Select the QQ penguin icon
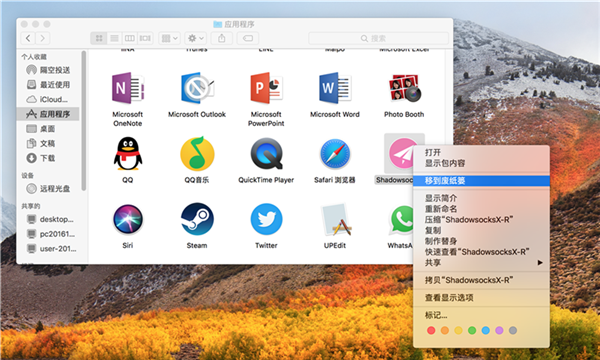Image resolution: width=600 pixels, height=360 pixels. pos(128,154)
